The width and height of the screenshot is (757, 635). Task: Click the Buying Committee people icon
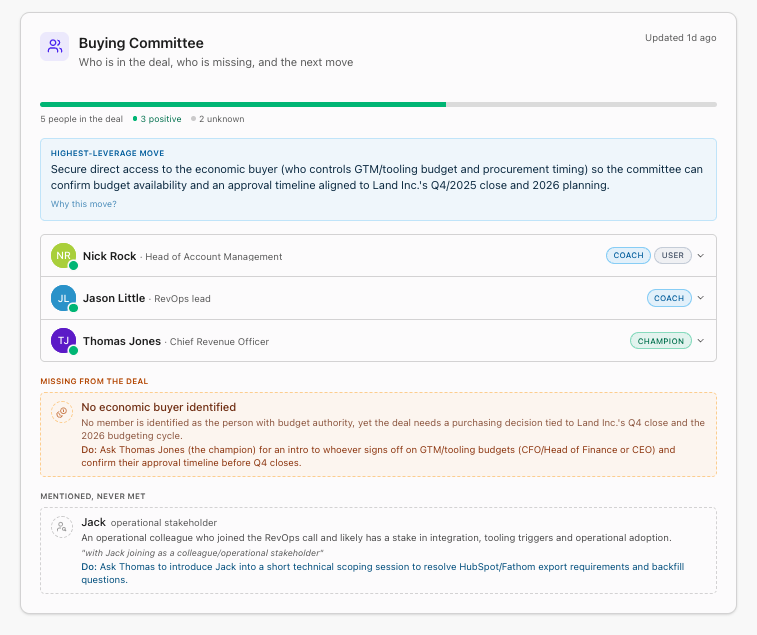[55, 46]
